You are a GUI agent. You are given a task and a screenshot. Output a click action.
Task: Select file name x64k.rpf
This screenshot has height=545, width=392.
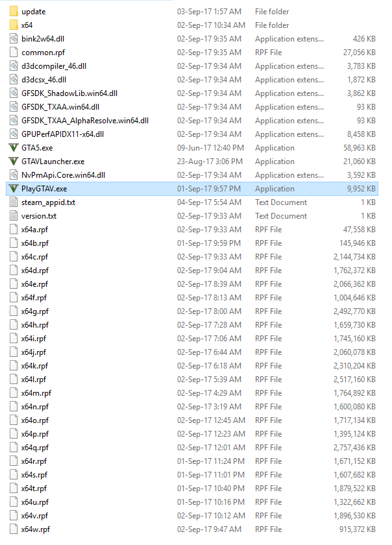[x=34, y=366]
